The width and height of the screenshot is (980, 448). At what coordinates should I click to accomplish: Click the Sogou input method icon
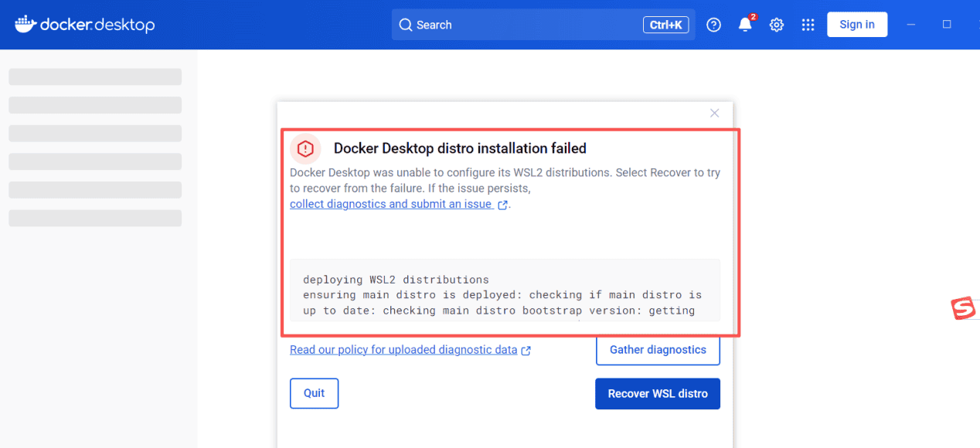[962, 309]
